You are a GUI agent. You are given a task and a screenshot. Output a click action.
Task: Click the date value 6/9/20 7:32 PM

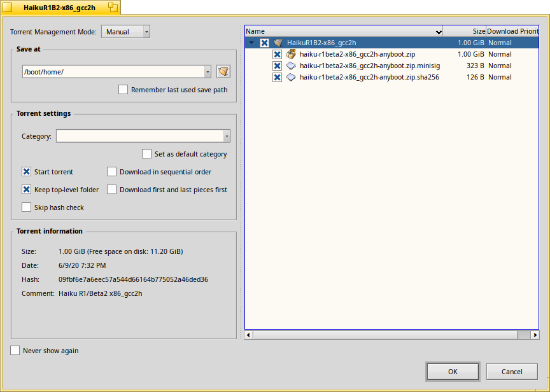point(82,265)
